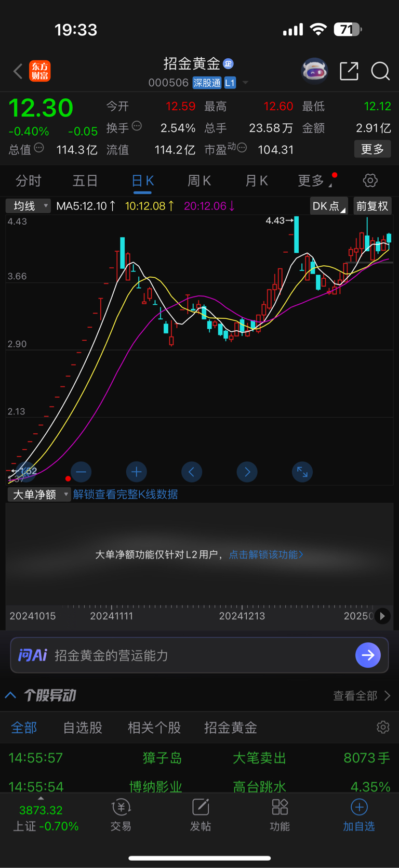
Task: Zoom out chart with minus button
Action: (81, 472)
